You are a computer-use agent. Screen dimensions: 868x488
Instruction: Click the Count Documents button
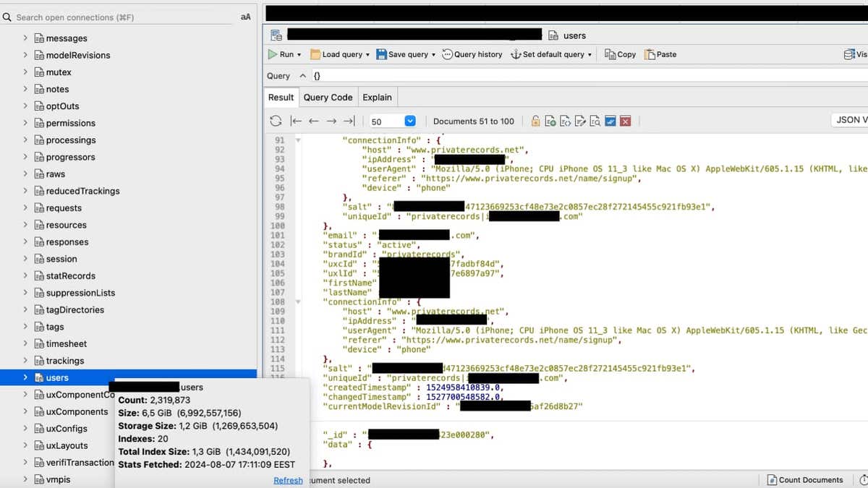click(805, 480)
